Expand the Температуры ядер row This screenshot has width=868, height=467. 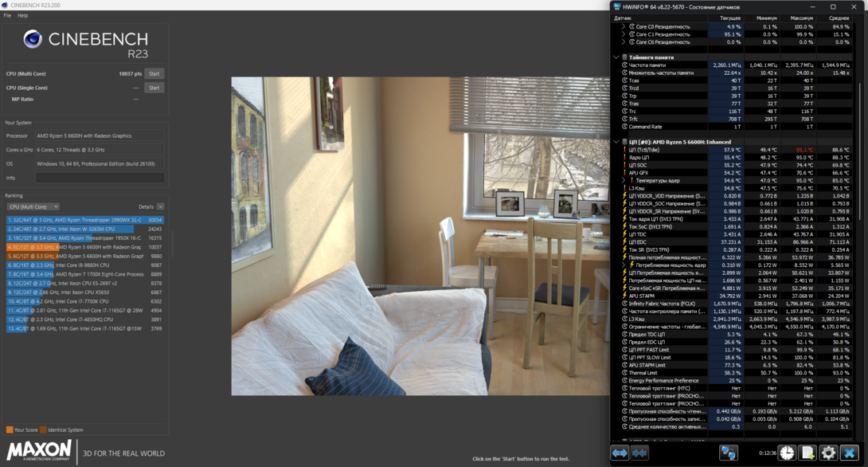[x=624, y=180]
